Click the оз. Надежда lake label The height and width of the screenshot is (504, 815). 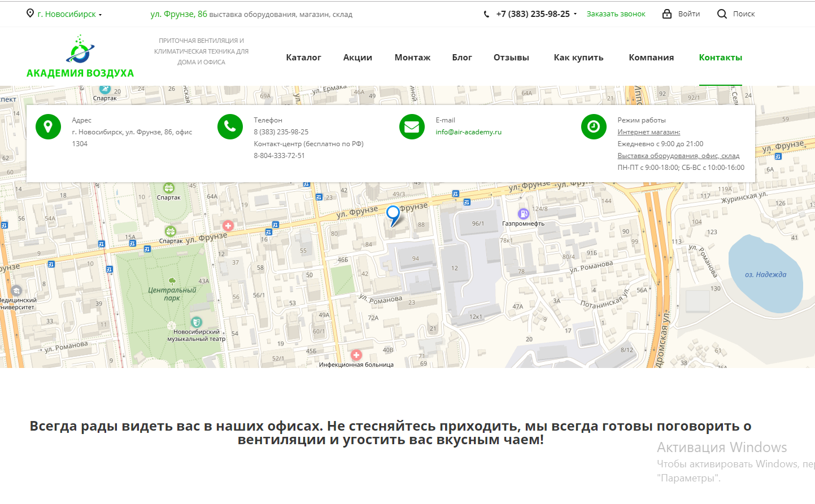(x=765, y=275)
